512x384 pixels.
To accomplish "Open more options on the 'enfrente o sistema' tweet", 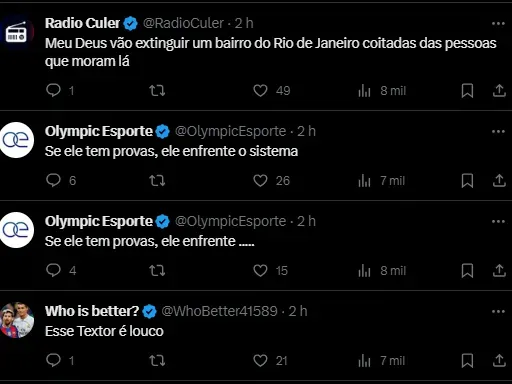I will pyautogui.click(x=498, y=131).
